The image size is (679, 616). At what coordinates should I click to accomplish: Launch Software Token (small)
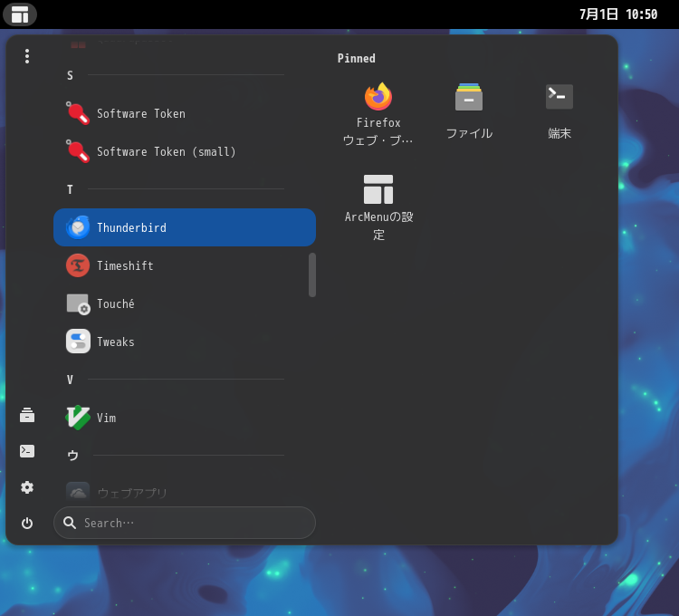coord(185,151)
